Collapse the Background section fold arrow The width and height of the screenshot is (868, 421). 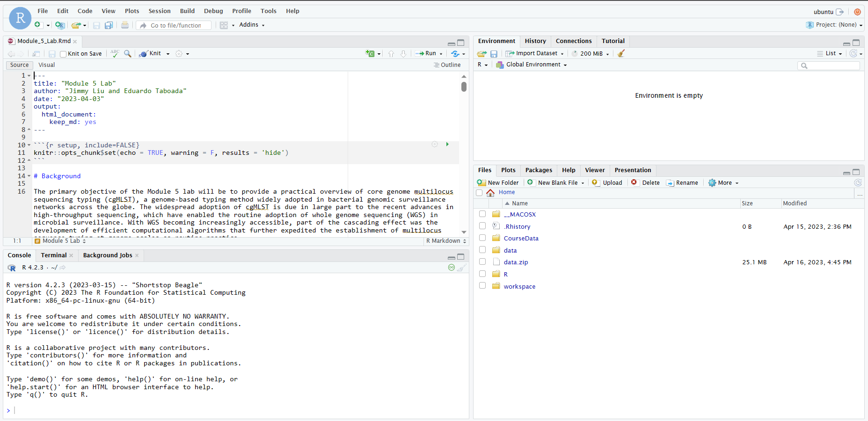click(29, 176)
